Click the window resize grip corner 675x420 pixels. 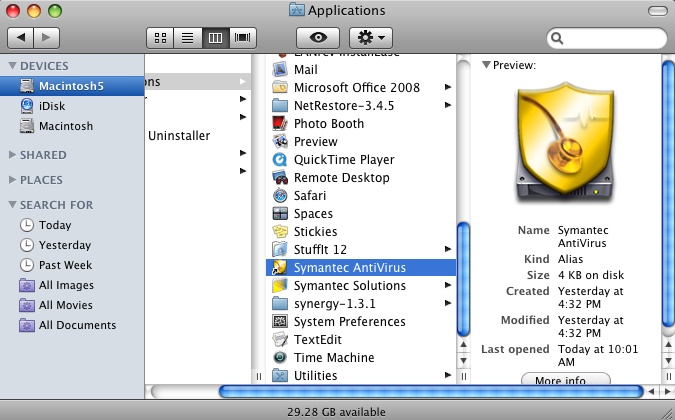[x=667, y=412]
